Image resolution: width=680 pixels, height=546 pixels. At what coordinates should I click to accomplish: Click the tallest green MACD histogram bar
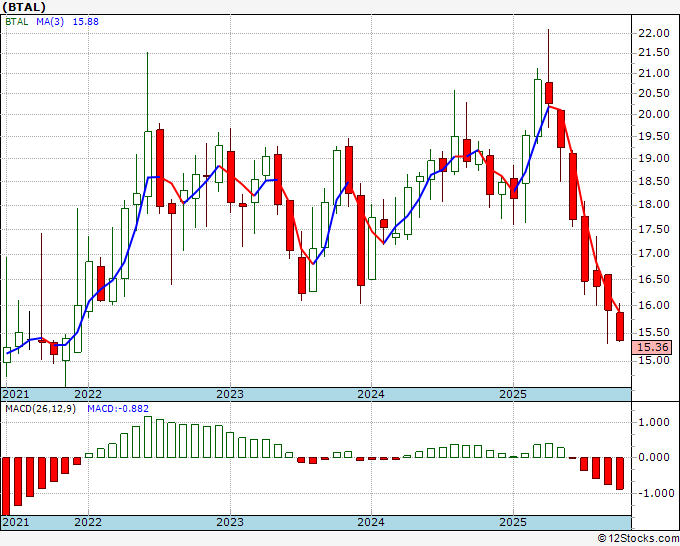(148, 437)
